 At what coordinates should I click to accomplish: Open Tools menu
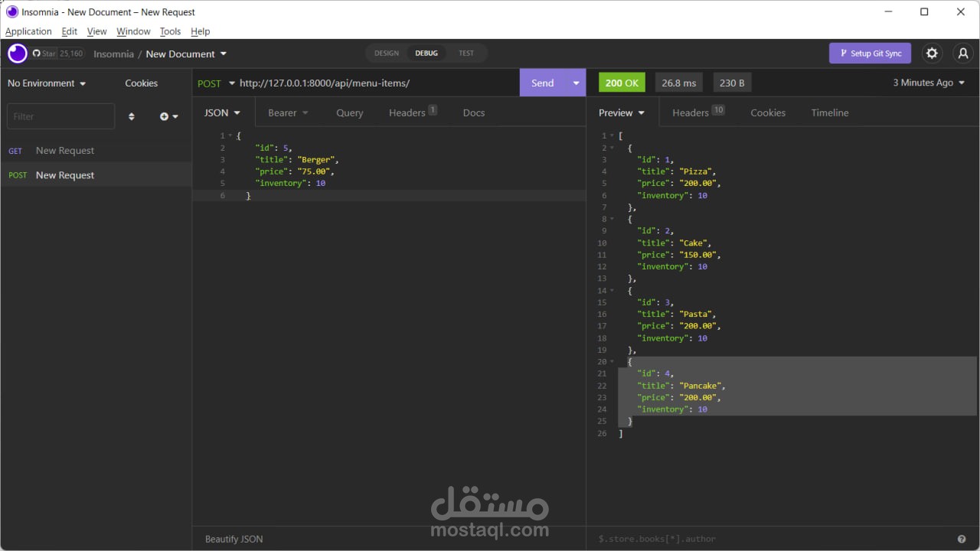[x=170, y=31]
